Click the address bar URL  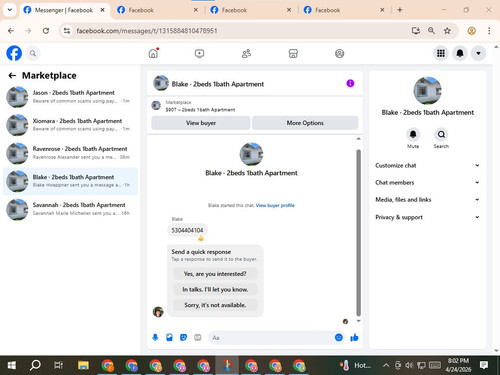coord(147,31)
